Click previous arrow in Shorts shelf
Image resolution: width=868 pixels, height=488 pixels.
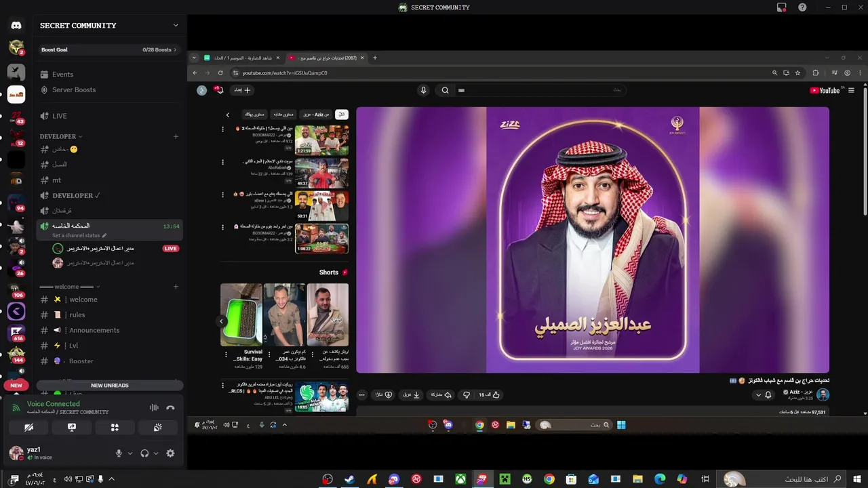click(x=221, y=321)
